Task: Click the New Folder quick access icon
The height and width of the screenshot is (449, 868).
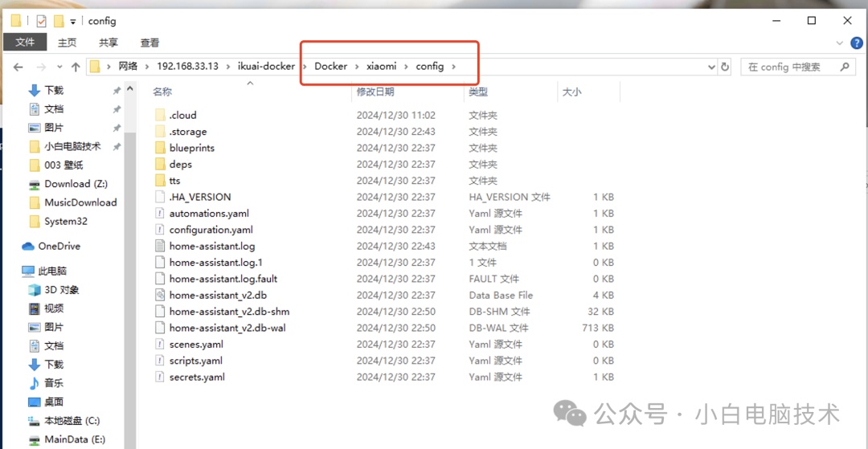Action: 59,21
